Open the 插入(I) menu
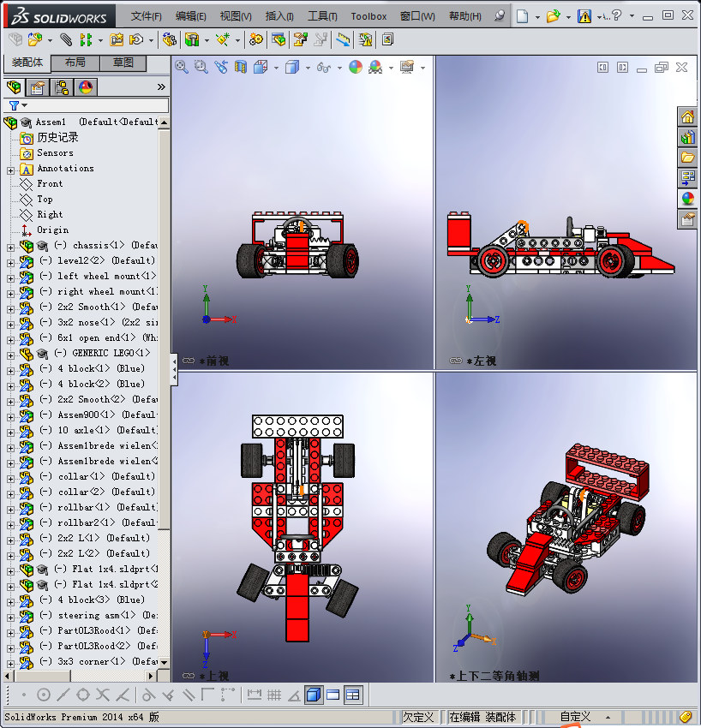Viewport: 701px width, 728px height. (279, 16)
